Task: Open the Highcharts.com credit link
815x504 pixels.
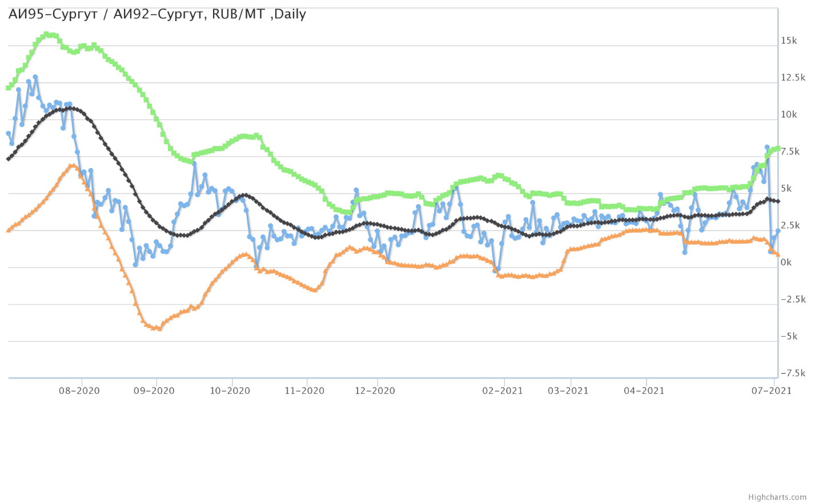Action: coord(786,497)
